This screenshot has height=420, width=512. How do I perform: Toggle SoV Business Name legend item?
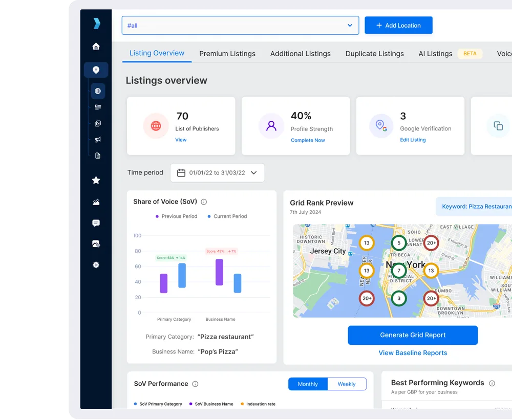[x=211, y=404]
